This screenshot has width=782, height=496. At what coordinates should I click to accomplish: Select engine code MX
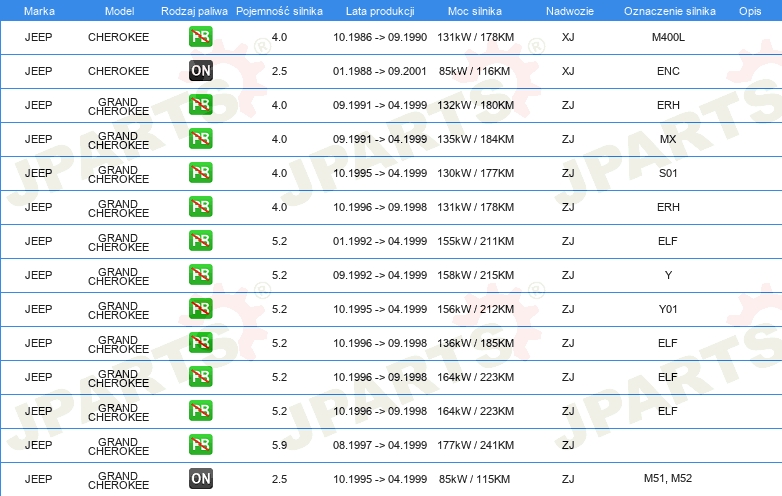668,139
